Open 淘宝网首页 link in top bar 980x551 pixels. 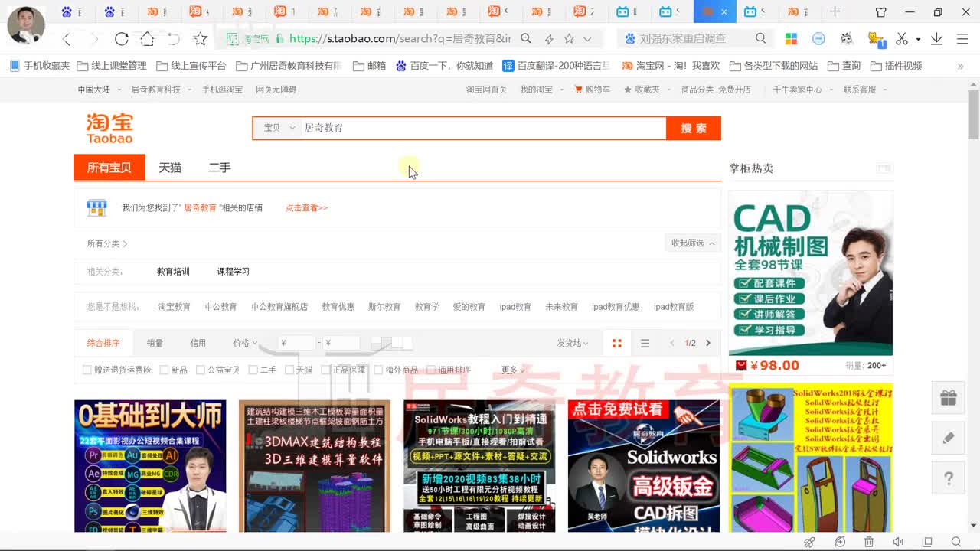486,90
